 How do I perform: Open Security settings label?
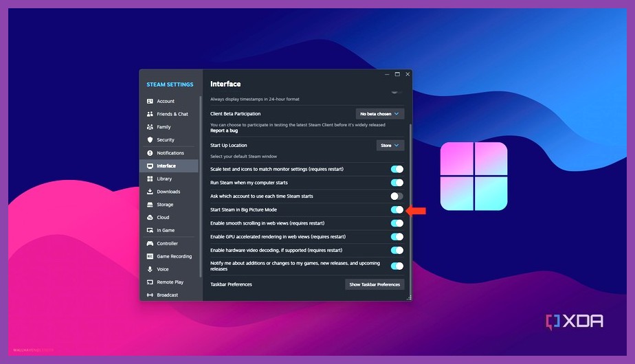coord(166,140)
